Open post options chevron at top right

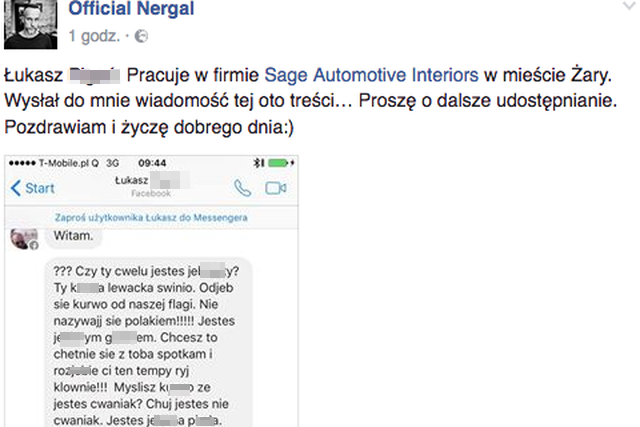tap(629, 6)
